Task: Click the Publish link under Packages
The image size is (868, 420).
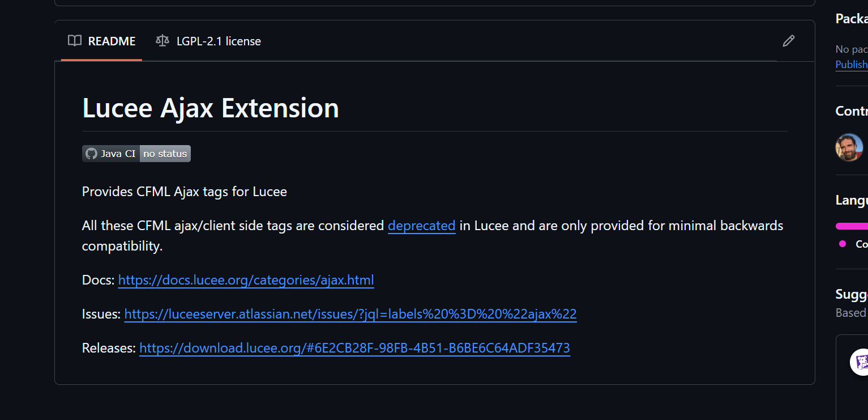Action: (x=852, y=65)
